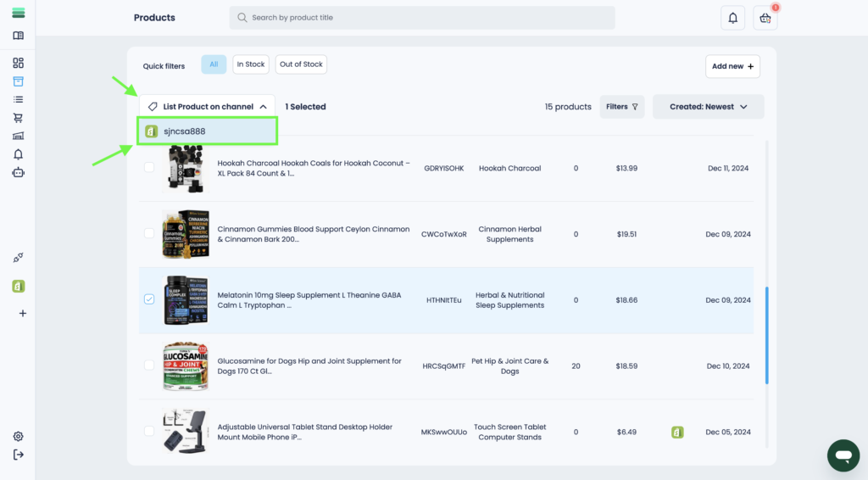Open the shopping basket icon with badge
868x480 pixels.
click(765, 18)
